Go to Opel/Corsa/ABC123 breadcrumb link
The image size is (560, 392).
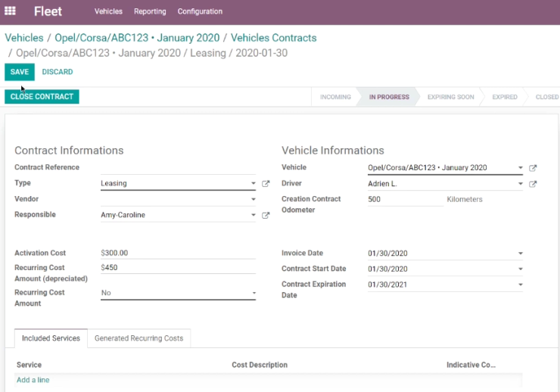point(137,38)
